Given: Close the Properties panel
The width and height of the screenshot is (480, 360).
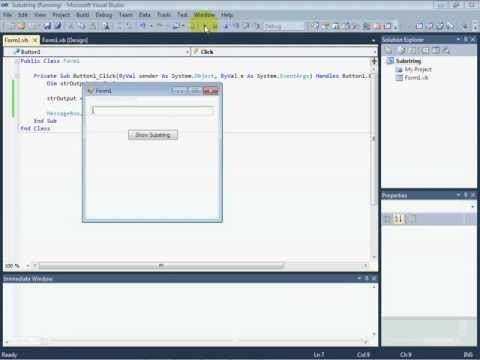Looking at the screenshot, I should tap(473, 195).
